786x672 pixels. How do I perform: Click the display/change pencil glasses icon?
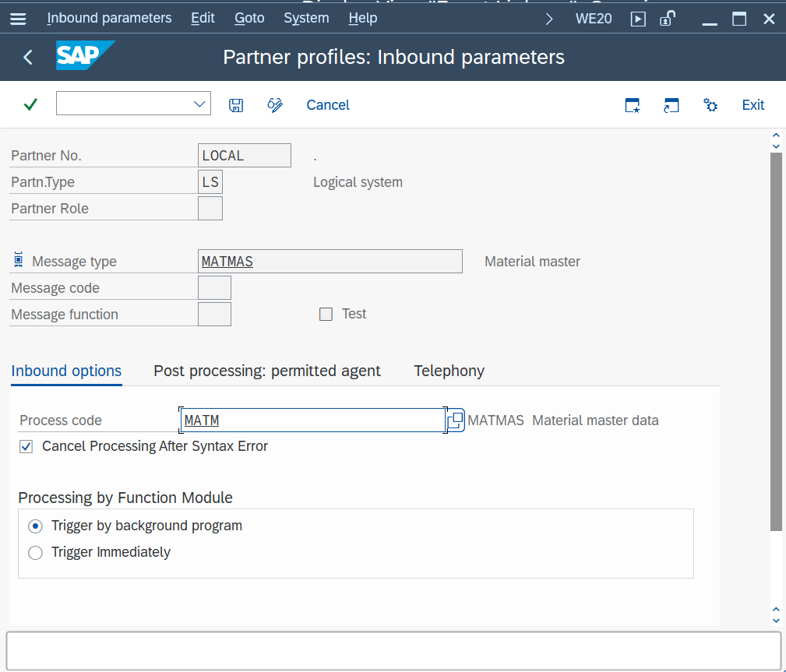275,105
